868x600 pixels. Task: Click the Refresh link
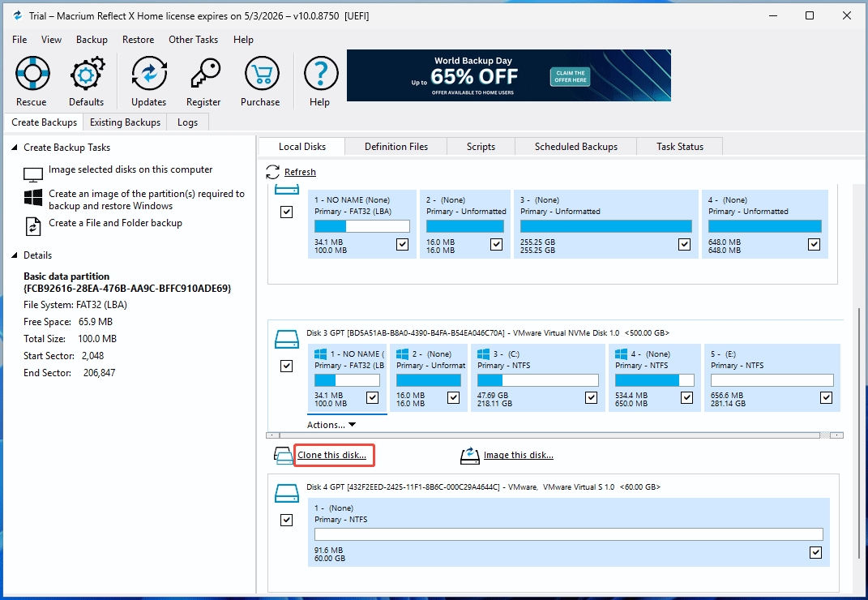[300, 173]
